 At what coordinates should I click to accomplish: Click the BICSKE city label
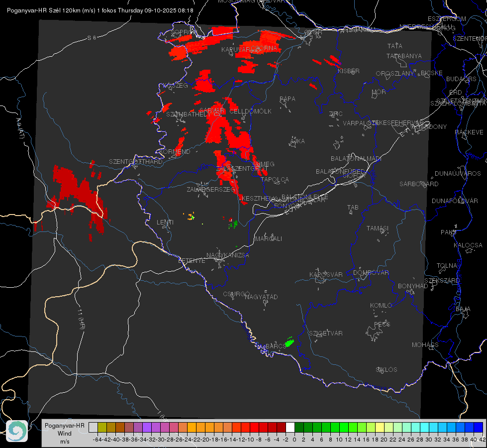point(432,73)
